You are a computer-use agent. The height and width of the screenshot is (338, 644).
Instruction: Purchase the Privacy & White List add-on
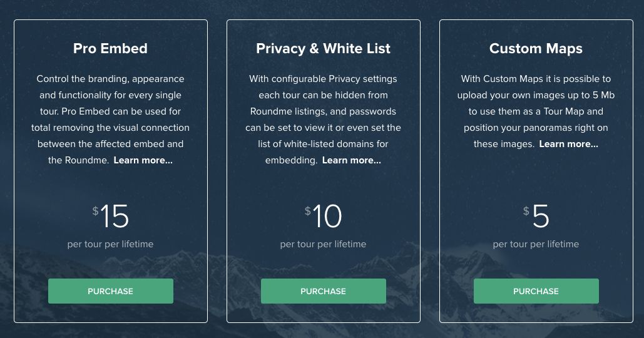(323, 291)
